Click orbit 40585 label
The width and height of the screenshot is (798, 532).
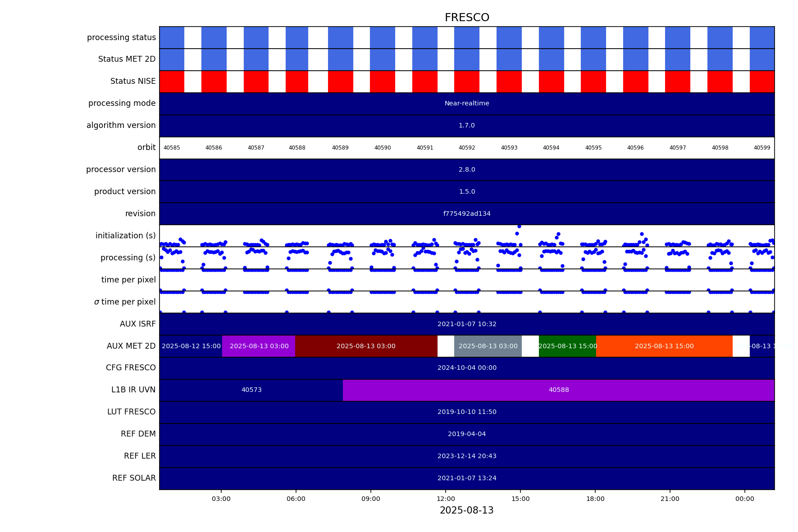[x=172, y=148]
